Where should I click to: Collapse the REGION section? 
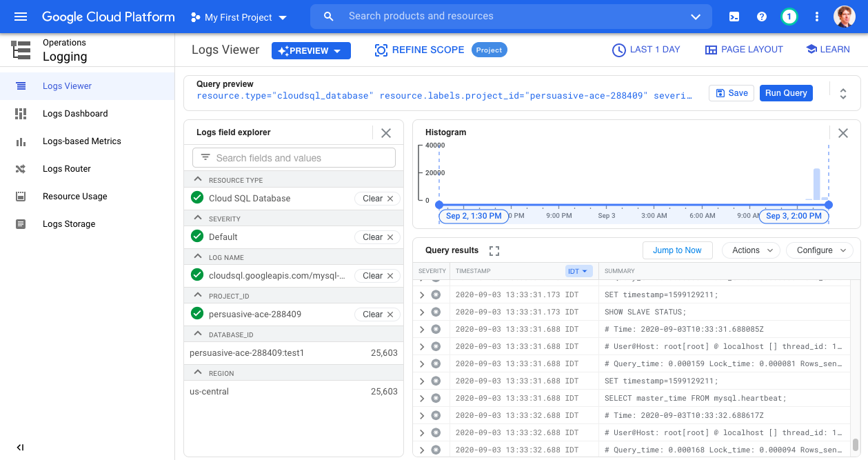click(198, 372)
